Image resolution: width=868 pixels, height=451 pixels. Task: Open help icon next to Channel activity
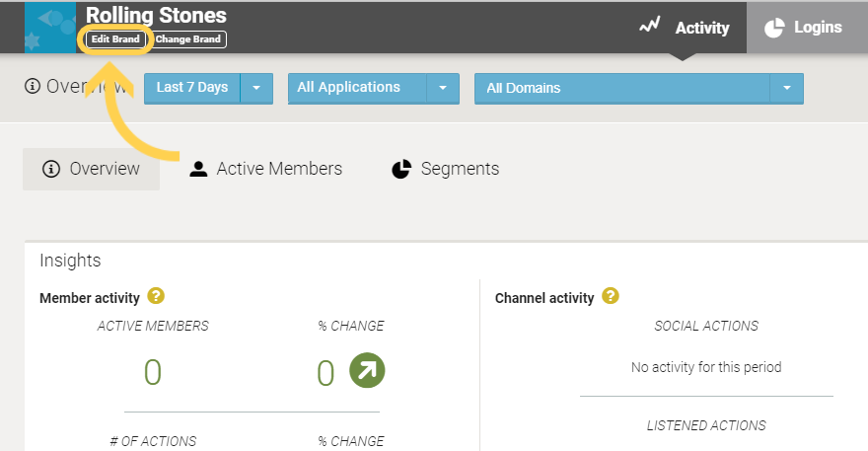(610, 296)
